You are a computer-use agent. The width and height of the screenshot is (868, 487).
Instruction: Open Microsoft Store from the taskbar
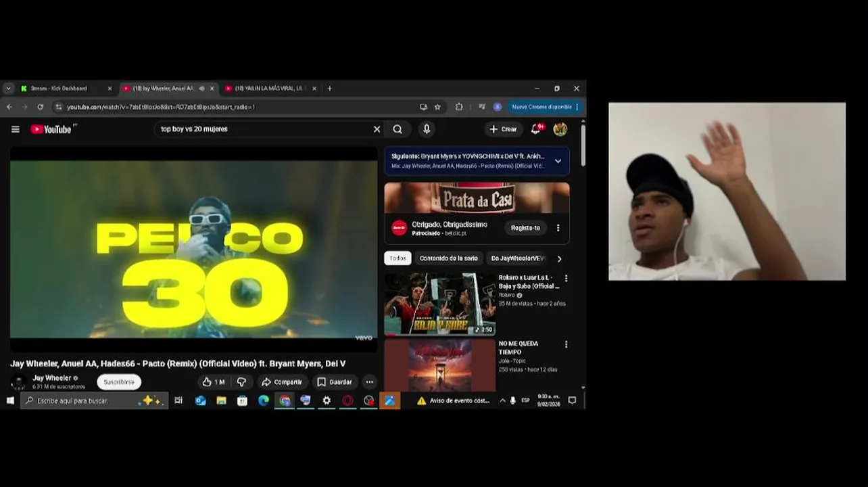pyautogui.click(x=242, y=400)
